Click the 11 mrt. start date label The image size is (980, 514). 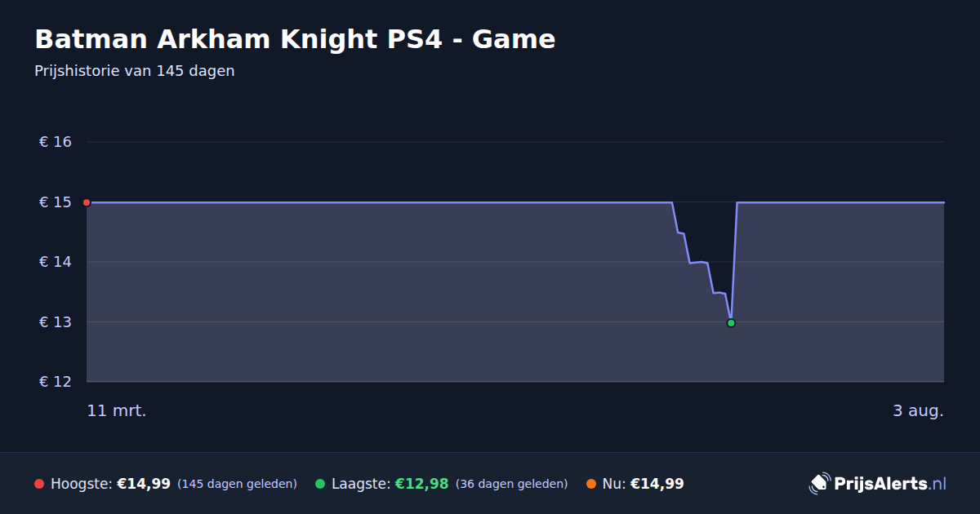(117, 411)
